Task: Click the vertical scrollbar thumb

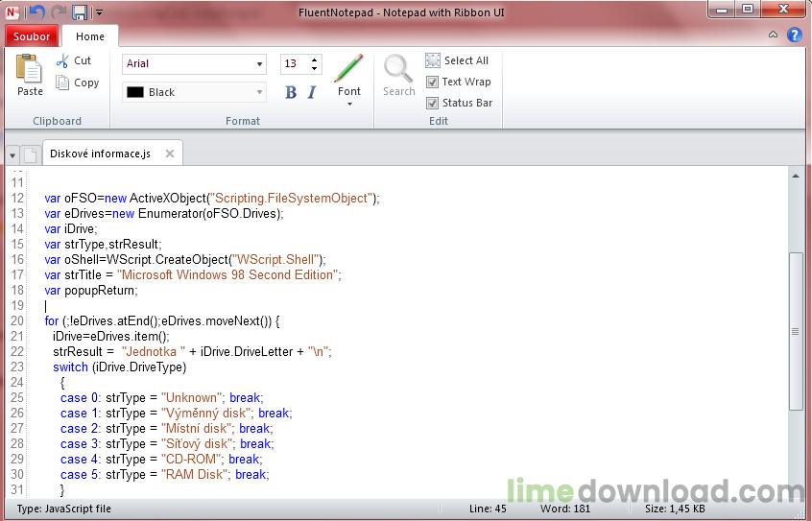Action: 796,331
